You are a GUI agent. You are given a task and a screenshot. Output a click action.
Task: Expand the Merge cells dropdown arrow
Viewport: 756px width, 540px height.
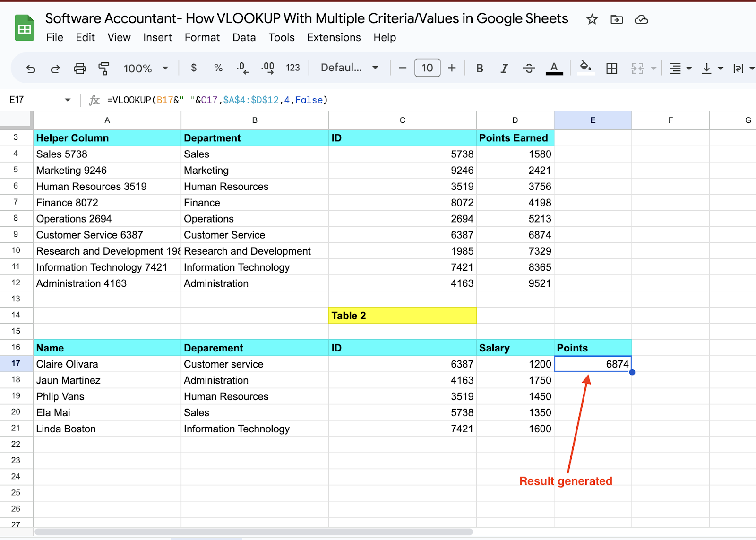pos(653,69)
